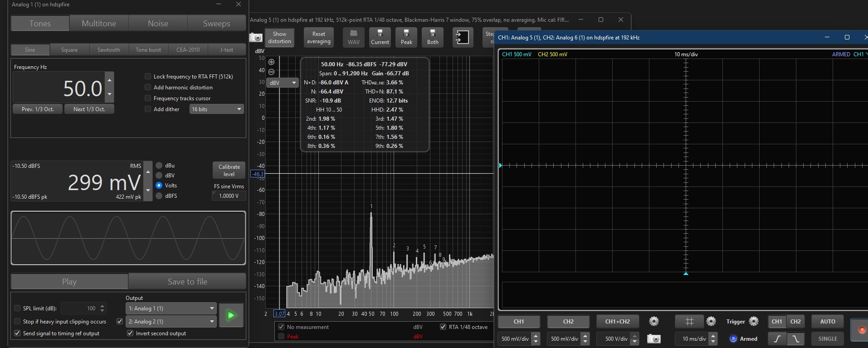Viewport: 868px width, 348px height.
Task: Uncheck Send signal to timing ref output
Action: click(17, 333)
